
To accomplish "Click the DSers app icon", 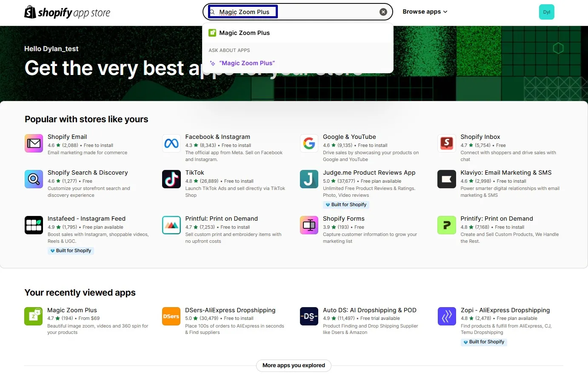I will pos(171,316).
